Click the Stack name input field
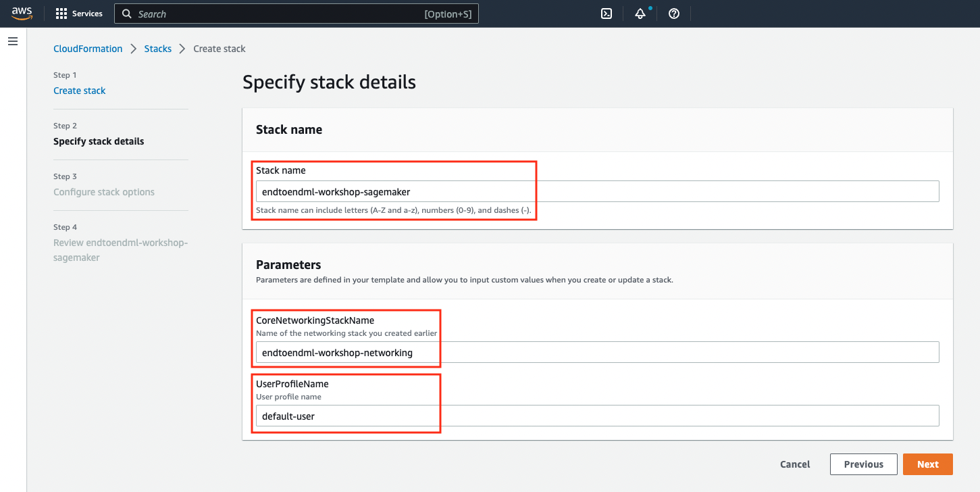980x492 pixels. tap(598, 191)
